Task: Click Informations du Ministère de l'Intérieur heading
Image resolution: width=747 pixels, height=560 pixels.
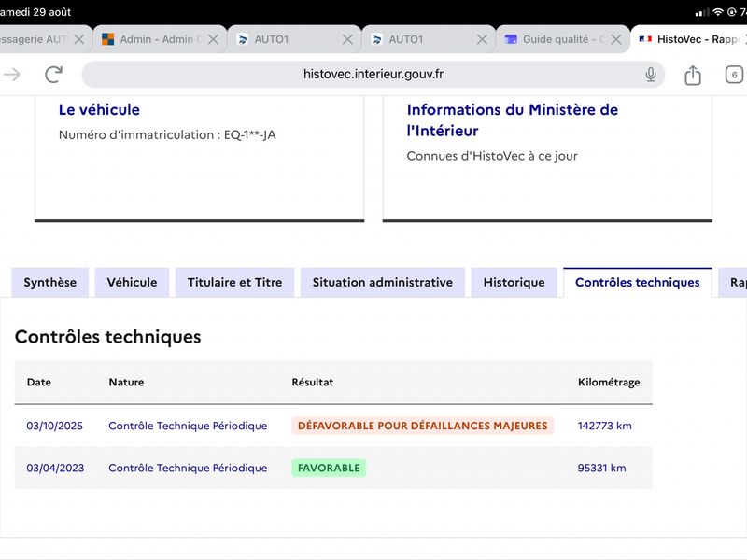Action: click(512, 120)
